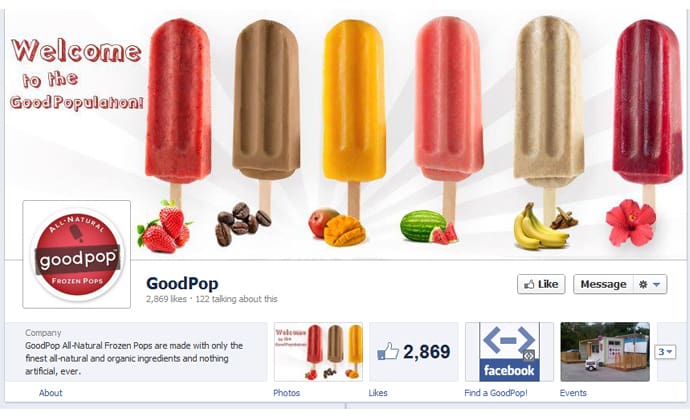The image size is (690, 420).
Task: Expand the '3' more apps dropdown
Action: click(x=665, y=352)
